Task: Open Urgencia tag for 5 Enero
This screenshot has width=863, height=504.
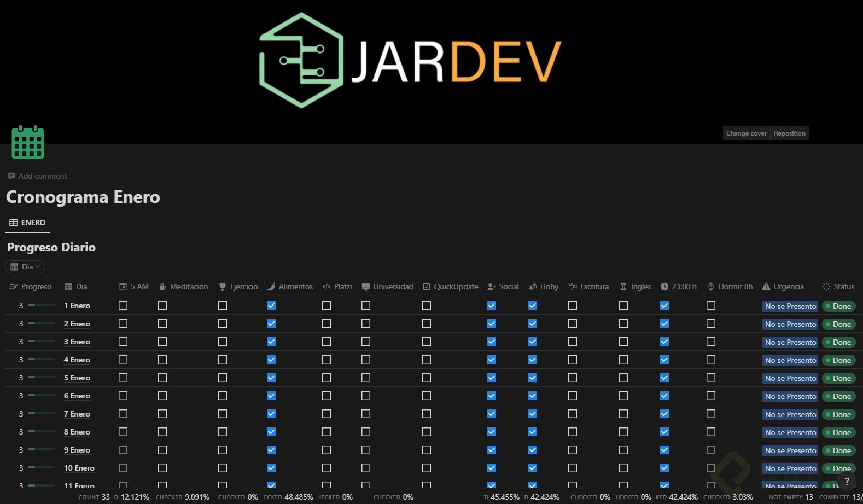Action: [790, 378]
